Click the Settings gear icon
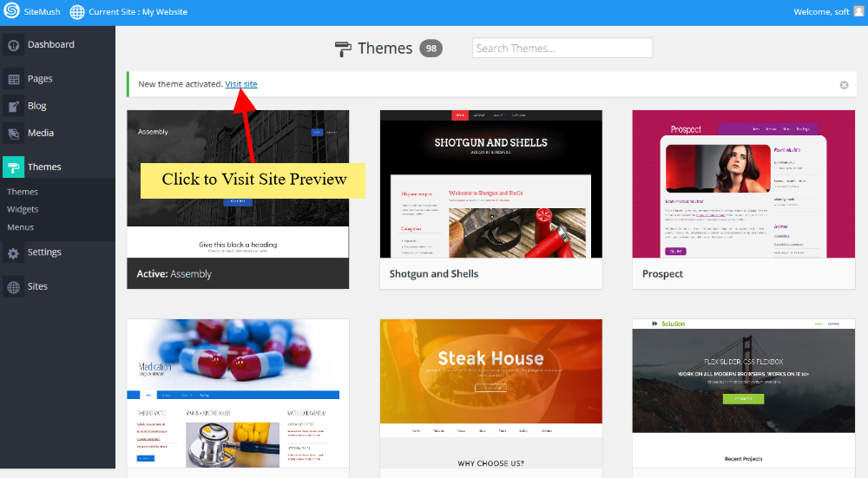 click(x=14, y=253)
